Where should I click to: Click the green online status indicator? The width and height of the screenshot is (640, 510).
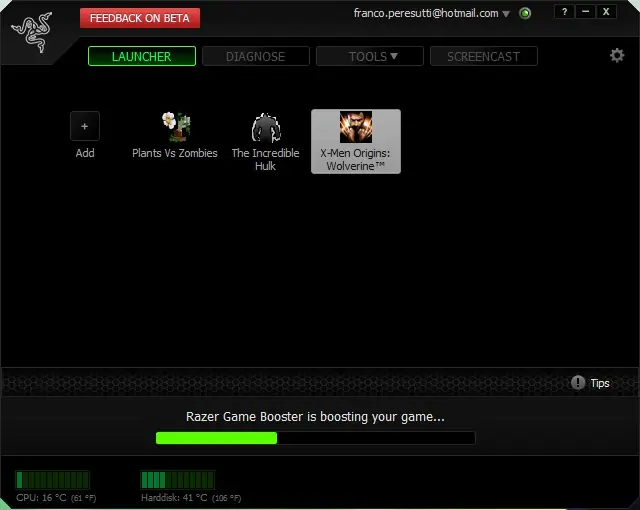525,13
